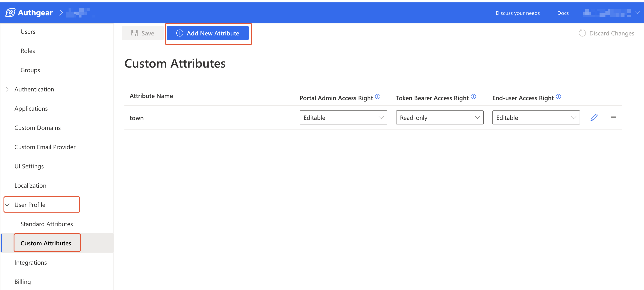Click the Add New Attribute button
This screenshot has width=644, height=290.
[x=208, y=33]
